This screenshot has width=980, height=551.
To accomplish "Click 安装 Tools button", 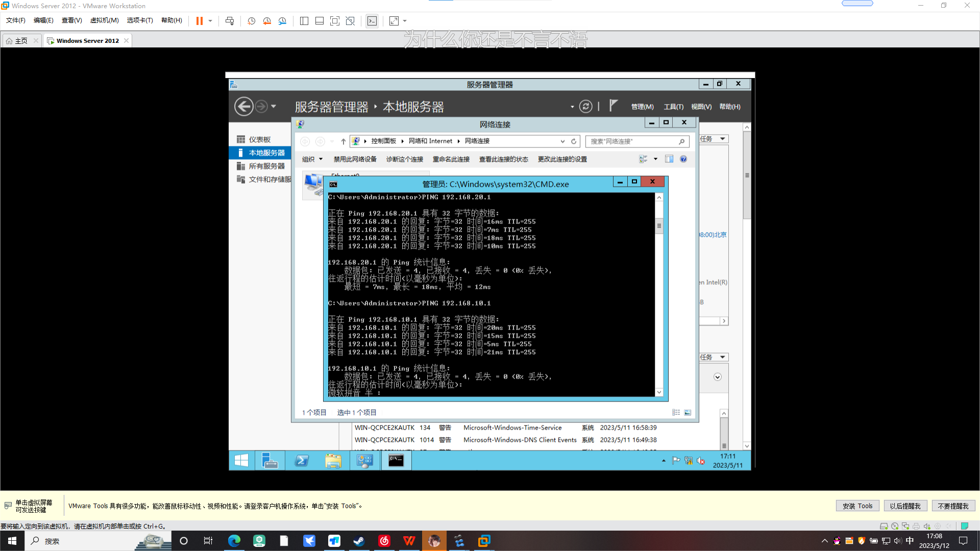I will tap(857, 506).
